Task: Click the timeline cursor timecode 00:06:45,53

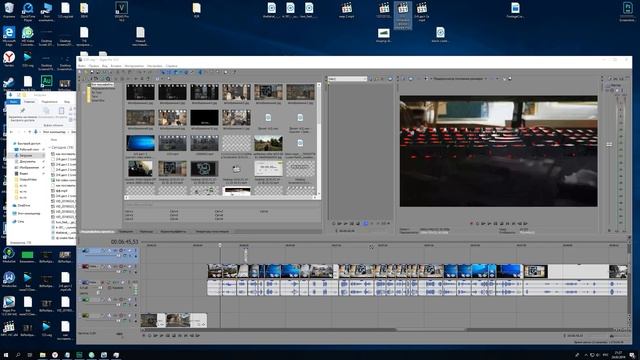Action: click(124, 242)
